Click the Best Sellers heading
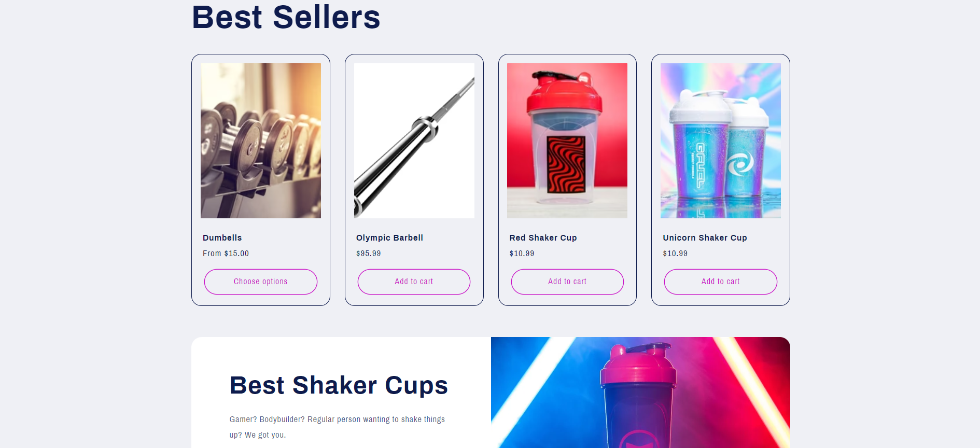 pos(286,17)
